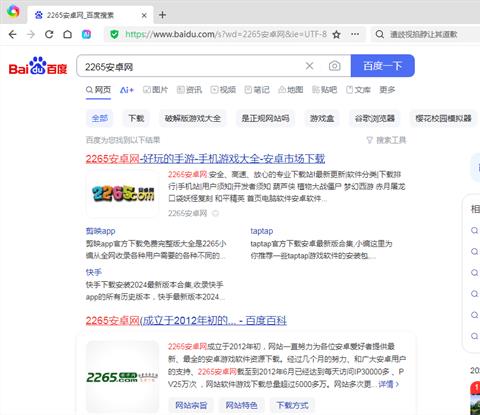Viewport: 480px width, 415px height.
Task: Open result 2265安卓网-好玩的手游 title link
Action: 205,159
